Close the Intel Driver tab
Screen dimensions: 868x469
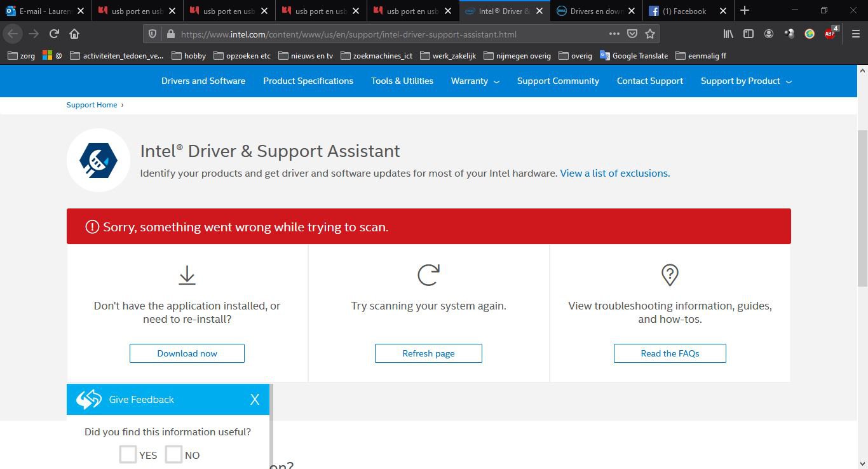(x=539, y=11)
